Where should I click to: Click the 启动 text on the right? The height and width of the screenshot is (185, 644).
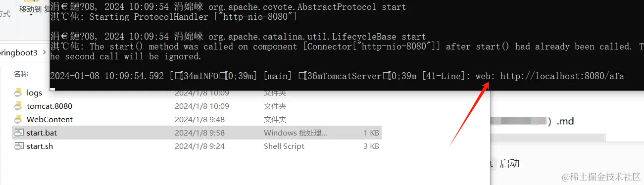coord(510,163)
